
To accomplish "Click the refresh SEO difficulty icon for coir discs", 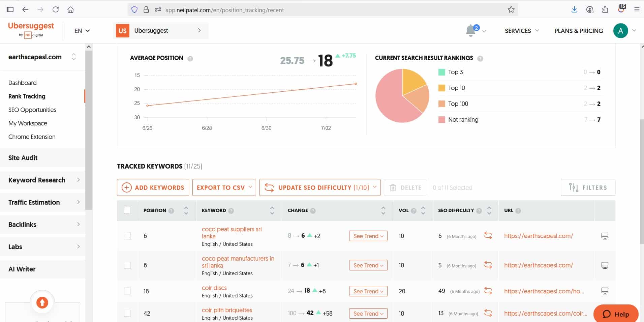I will point(488,291).
